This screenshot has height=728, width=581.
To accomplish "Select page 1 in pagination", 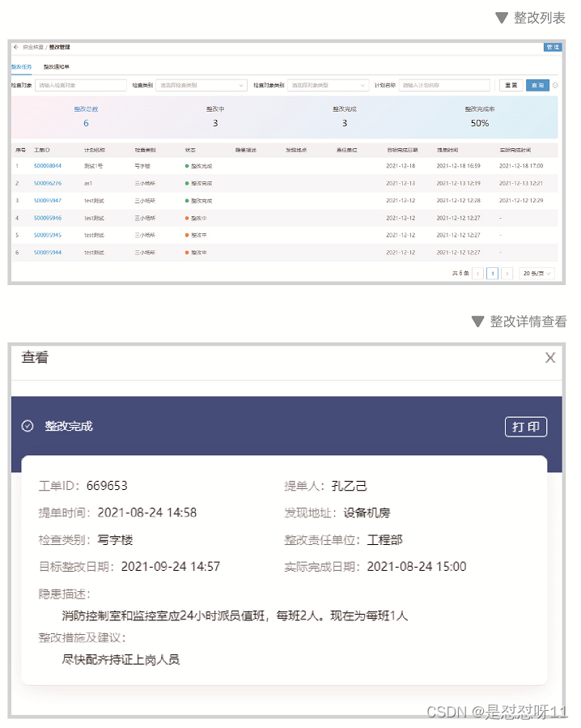I will (492, 274).
